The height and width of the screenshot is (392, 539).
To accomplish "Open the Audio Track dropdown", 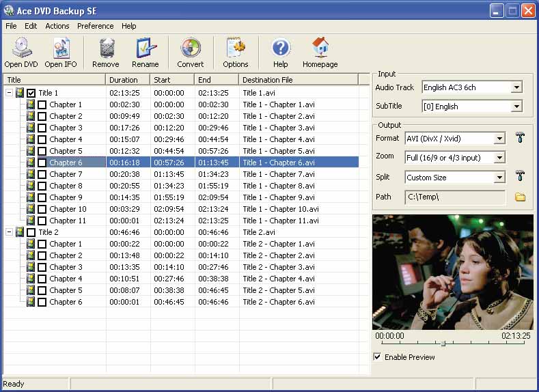I will [x=516, y=87].
